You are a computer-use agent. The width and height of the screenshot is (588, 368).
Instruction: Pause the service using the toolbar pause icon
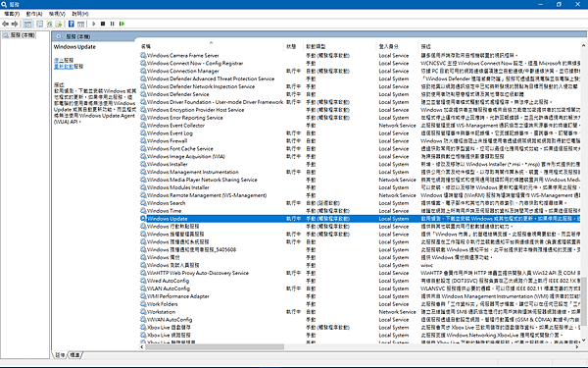pos(112,24)
